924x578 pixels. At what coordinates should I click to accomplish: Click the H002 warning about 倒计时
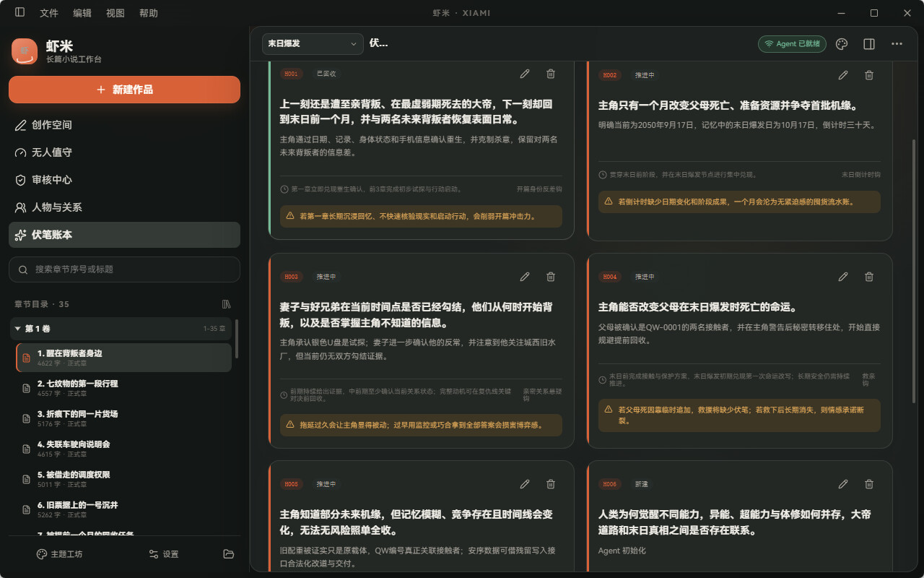click(x=739, y=202)
